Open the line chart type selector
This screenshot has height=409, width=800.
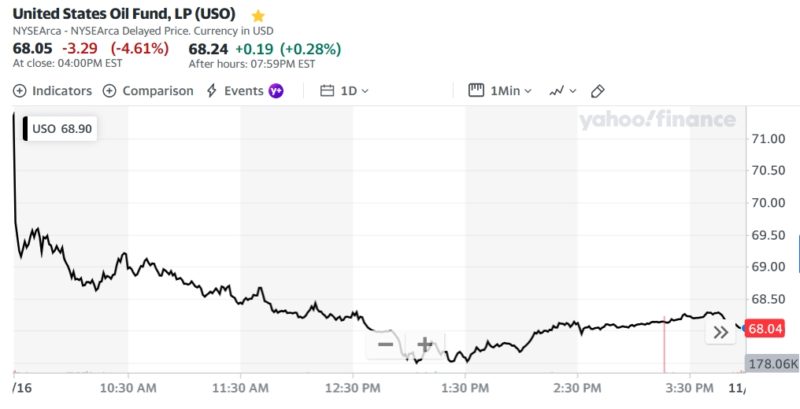562,91
